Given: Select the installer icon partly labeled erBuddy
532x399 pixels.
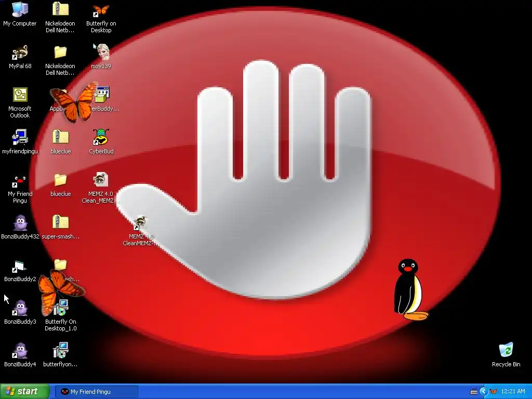Looking at the screenshot, I should pyautogui.click(x=102, y=95).
